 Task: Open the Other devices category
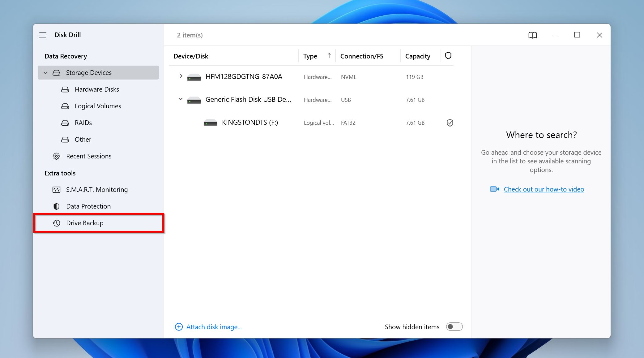(83, 140)
